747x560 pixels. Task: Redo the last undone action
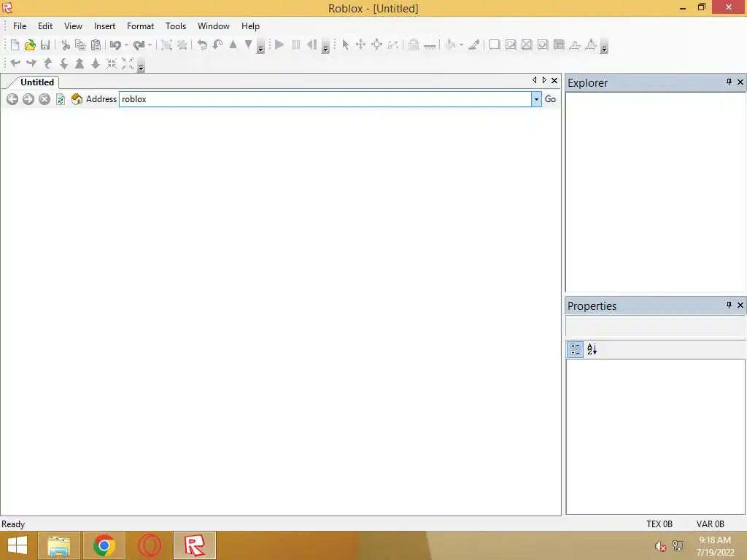pos(139,44)
